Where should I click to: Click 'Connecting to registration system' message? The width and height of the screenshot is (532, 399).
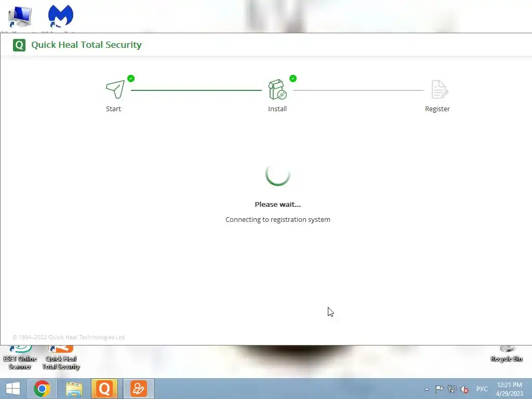[278, 220]
